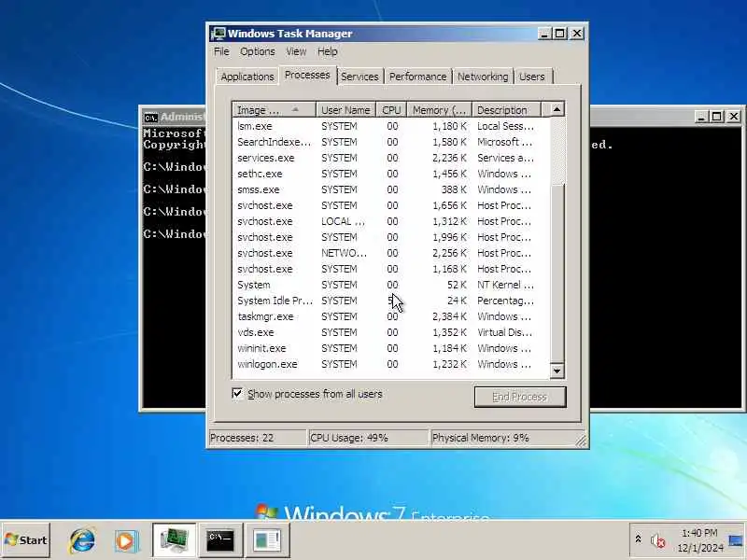Switch to the Services tab
This screenshot has width=747, height=560.
coord(359,77)
